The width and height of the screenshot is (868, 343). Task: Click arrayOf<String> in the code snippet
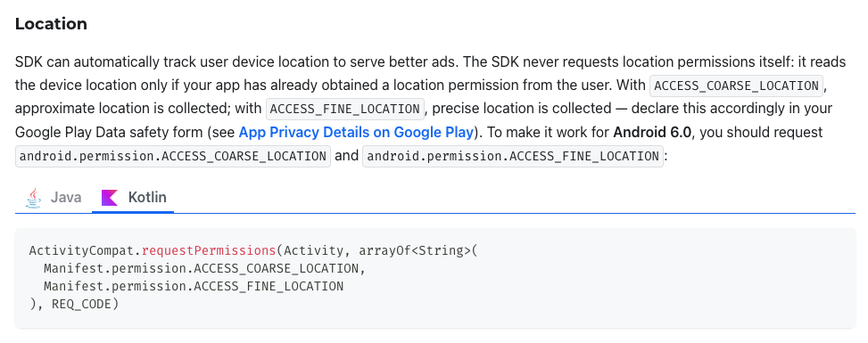pyautogui.click(x=415, y=250)
